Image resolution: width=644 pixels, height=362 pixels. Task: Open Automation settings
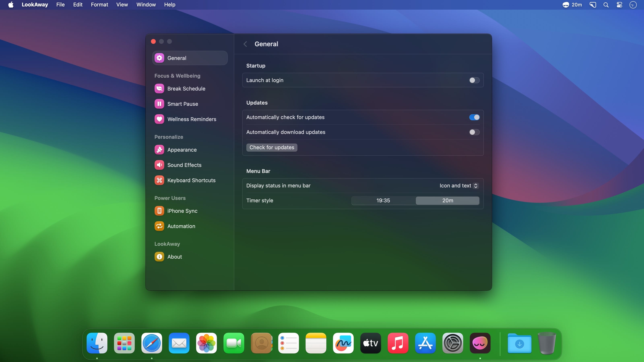coord(181,226)
